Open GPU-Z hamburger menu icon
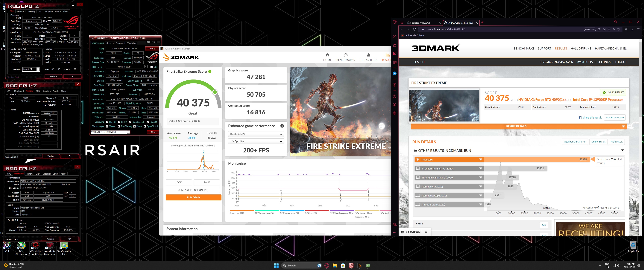This screenshot has width=644, height=270. (158, 42)
